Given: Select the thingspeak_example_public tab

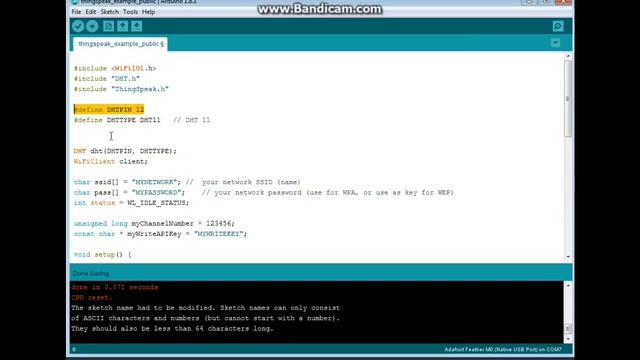Looking at the screenshot, I should pyautogui.click(x=120, y=44).
